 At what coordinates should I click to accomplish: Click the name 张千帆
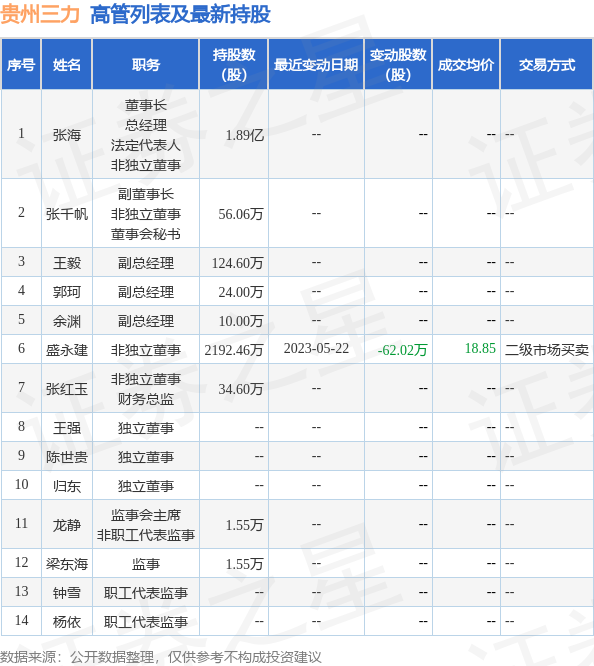(x=67, y=214)
